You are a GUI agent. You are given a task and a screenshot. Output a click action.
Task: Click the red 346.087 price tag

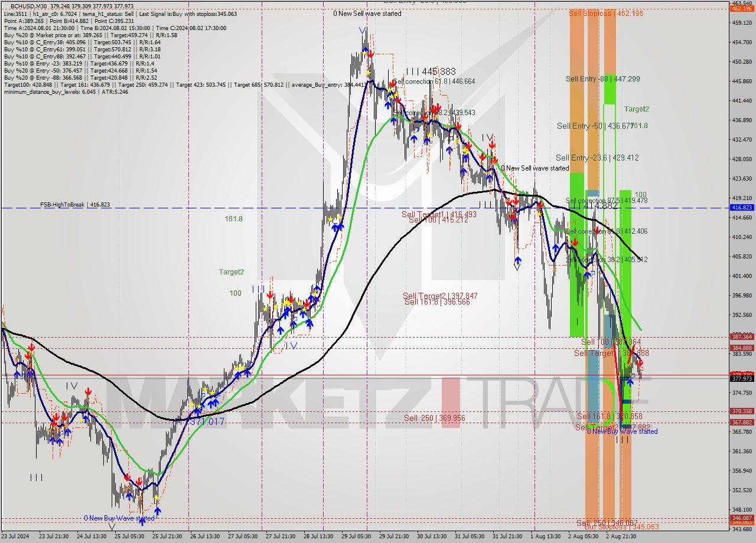tap(742, 518)
